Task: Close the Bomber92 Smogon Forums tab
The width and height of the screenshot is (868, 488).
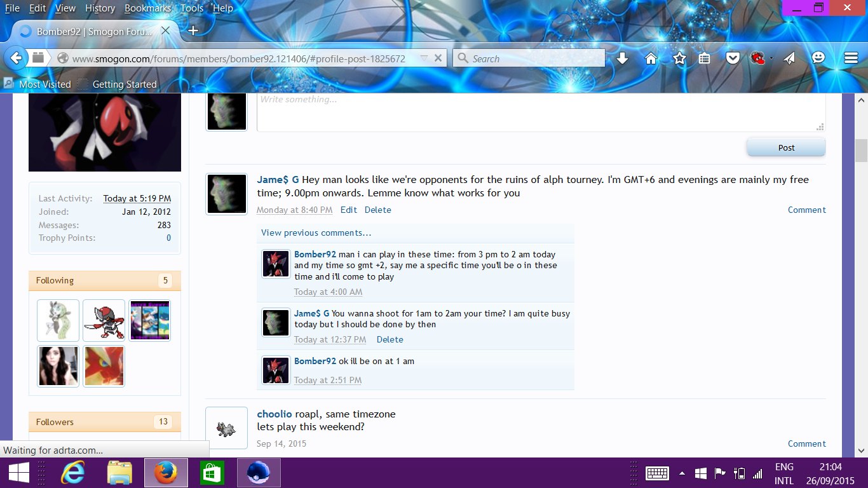Action: coord(165,30)
